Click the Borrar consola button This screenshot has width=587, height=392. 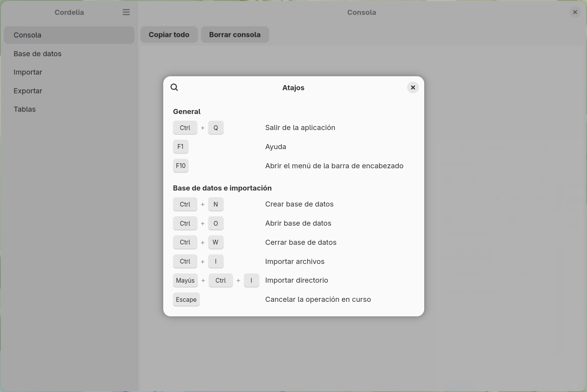coord(235,35)
